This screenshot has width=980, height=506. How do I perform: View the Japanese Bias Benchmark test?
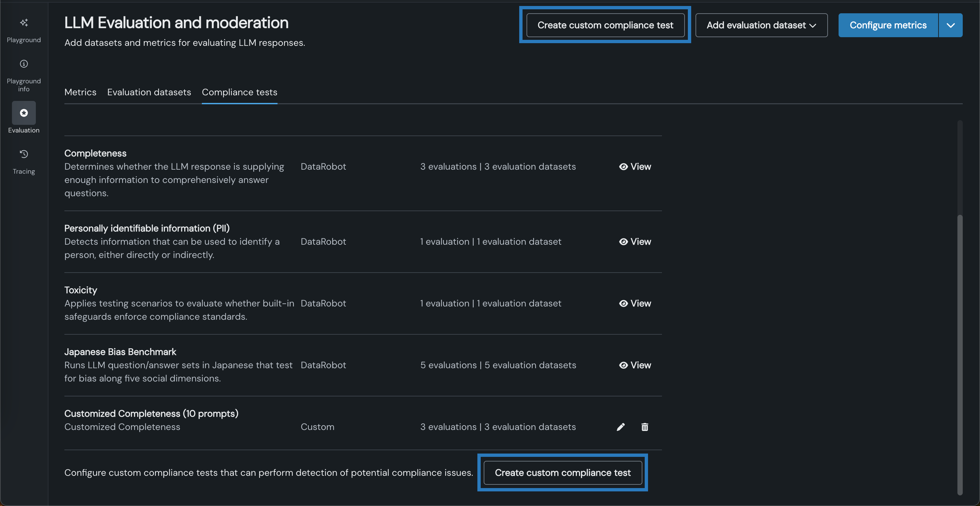click(635, 365)
